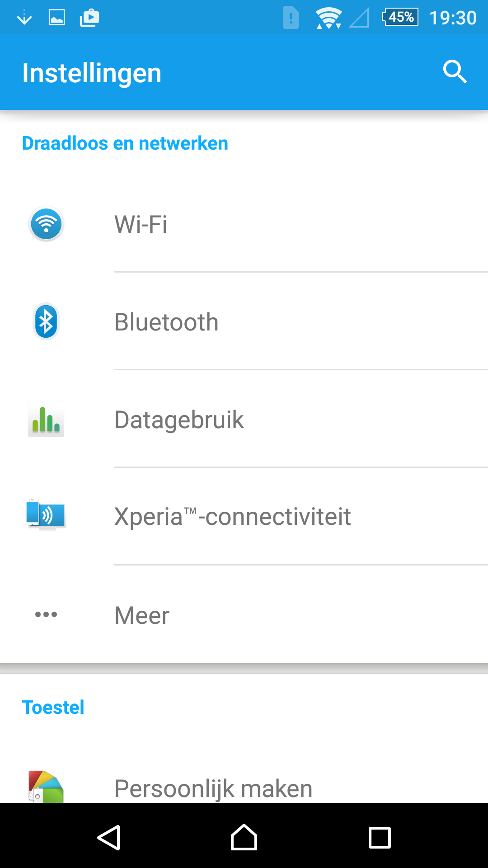
Task: Tap the Home navigation button
Action: [244, 837]
